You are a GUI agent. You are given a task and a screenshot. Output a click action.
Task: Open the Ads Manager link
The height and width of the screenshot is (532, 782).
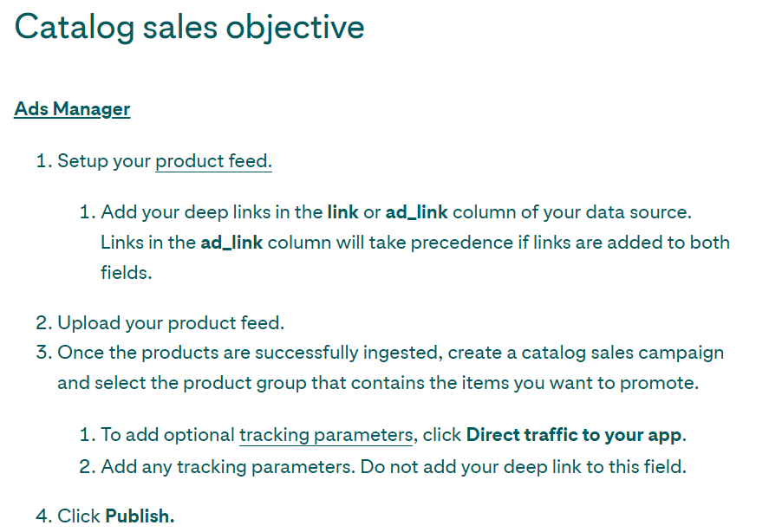coord(72,109)
